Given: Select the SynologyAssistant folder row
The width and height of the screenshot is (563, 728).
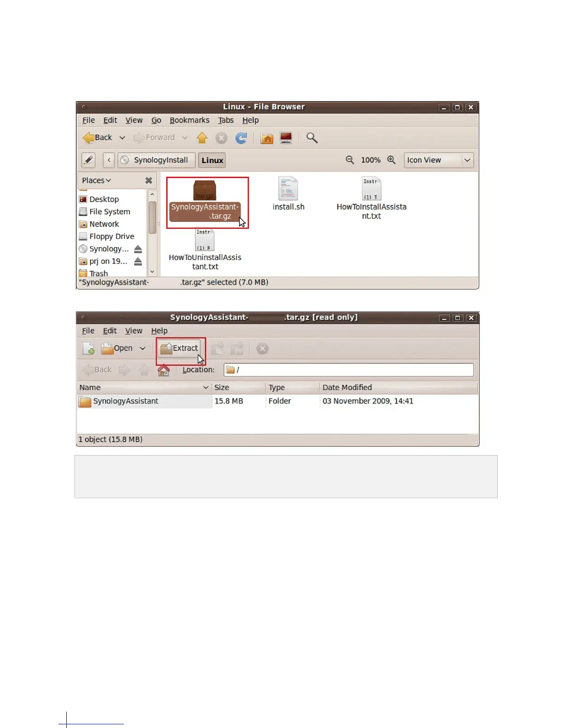Looking at the screenshot, I should [277, 401].
